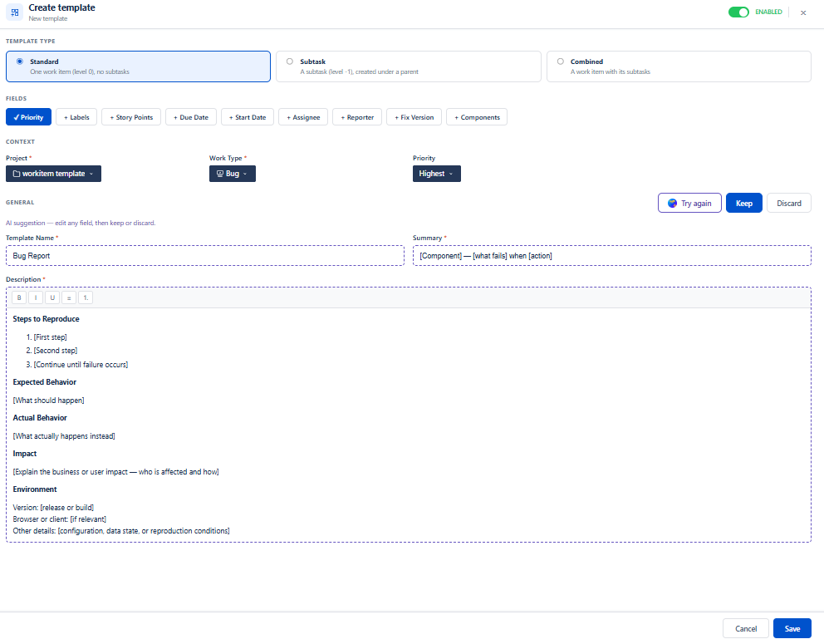The width and height of the screenshot is (824, 644).
Task: Choose the Combined template type radio button
Action: (560, 61)
